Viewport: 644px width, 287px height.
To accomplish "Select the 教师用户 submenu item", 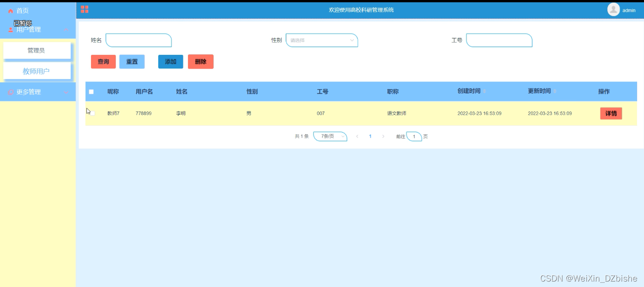I will pos(37,71).
